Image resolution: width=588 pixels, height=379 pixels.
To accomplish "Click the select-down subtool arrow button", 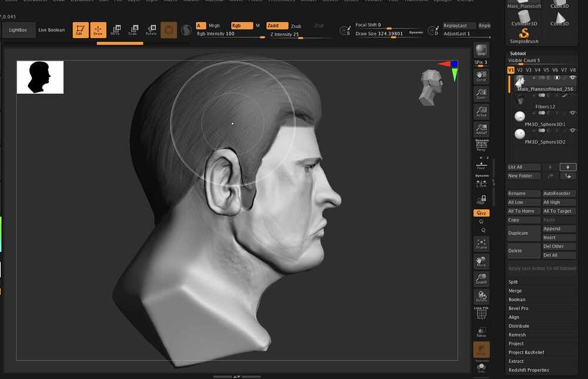I will [568, 167].
